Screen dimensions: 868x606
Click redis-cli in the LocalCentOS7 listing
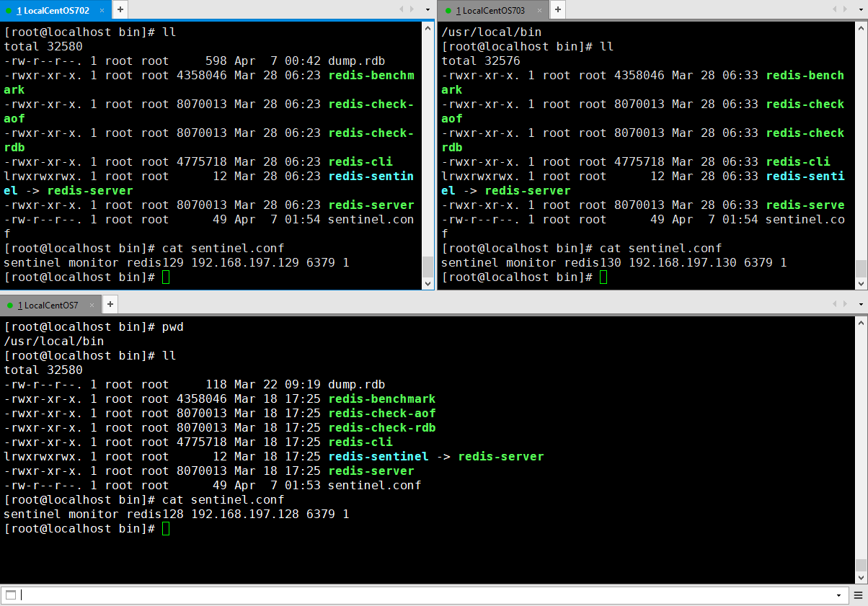[360, 442]
